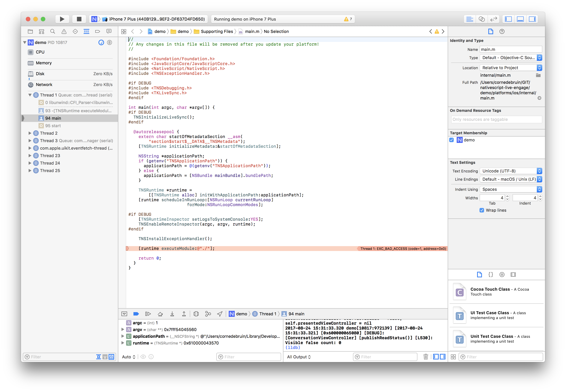Viewport: 566px width, 392px height.
Task: Select the Find navigator magnifying glass
Action: [52, 31]
